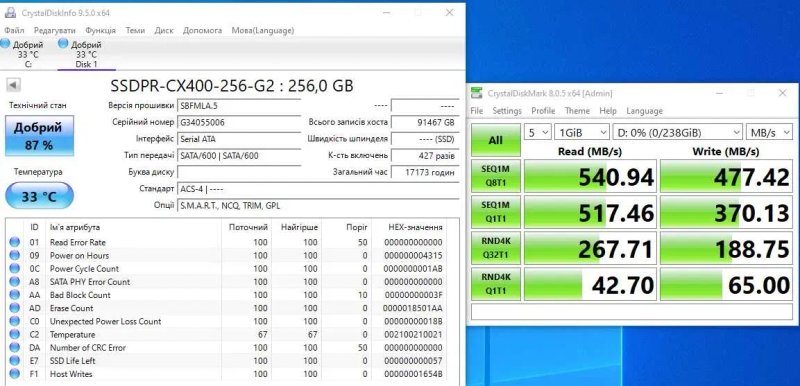This screenshot has width=800, height=386.
Task: Open the Допомога menu
Action: tap(203, 31)
